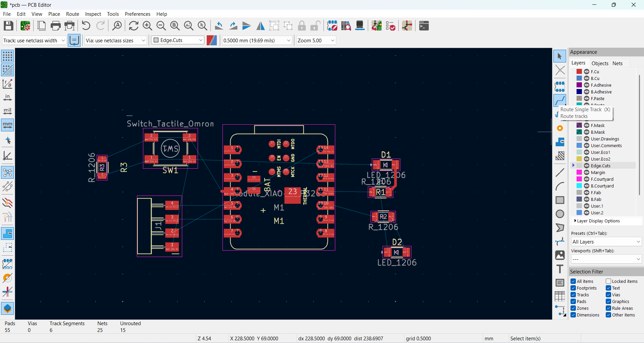Uncheck Footprints in Selection Filter
Image resolution: width=644 pixels, height=343 pixels.
tap(573, 288)
